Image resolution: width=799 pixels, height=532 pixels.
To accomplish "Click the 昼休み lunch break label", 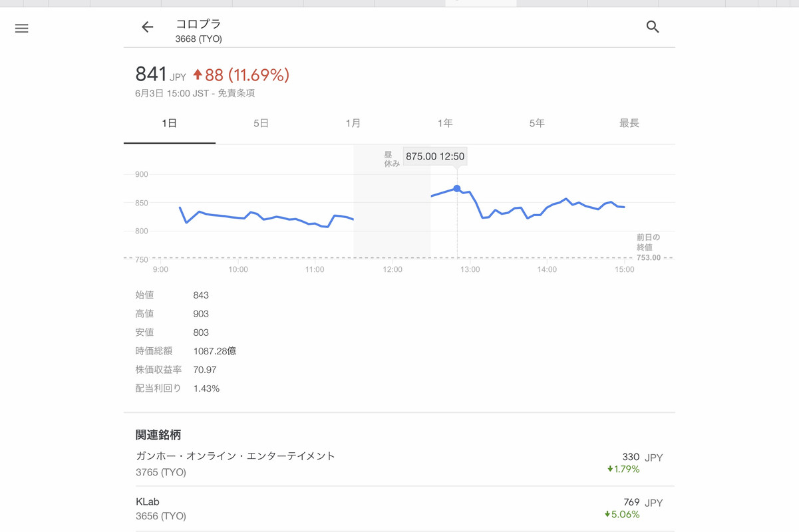I will (392, 159).
